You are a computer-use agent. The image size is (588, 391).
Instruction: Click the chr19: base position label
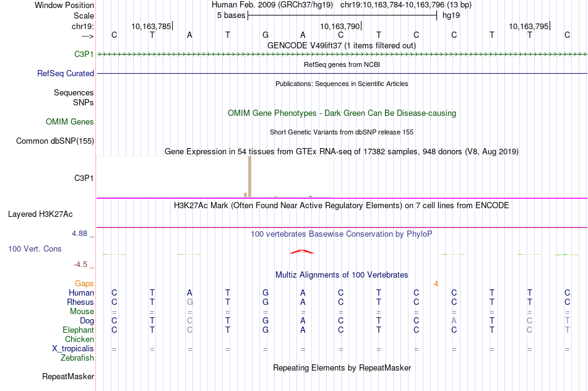[x=83, y=26]
